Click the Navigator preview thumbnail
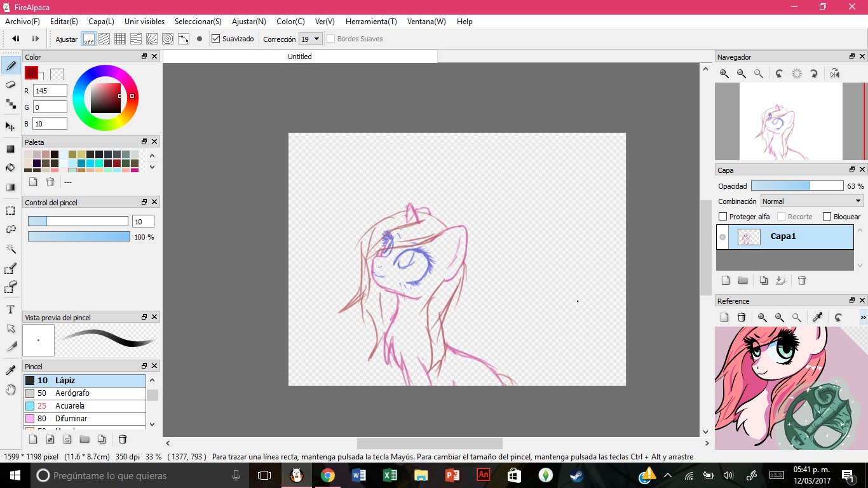 coord(790,121)
